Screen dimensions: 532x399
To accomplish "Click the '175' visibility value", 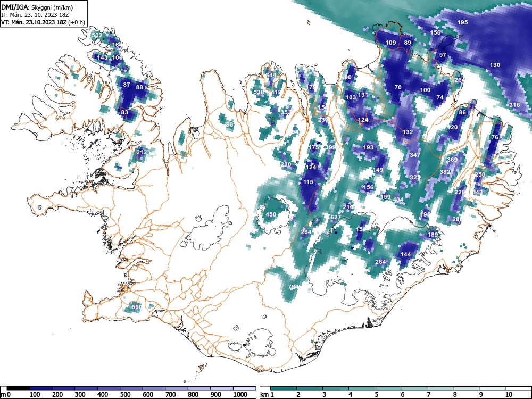I will [x=314, y=147].
